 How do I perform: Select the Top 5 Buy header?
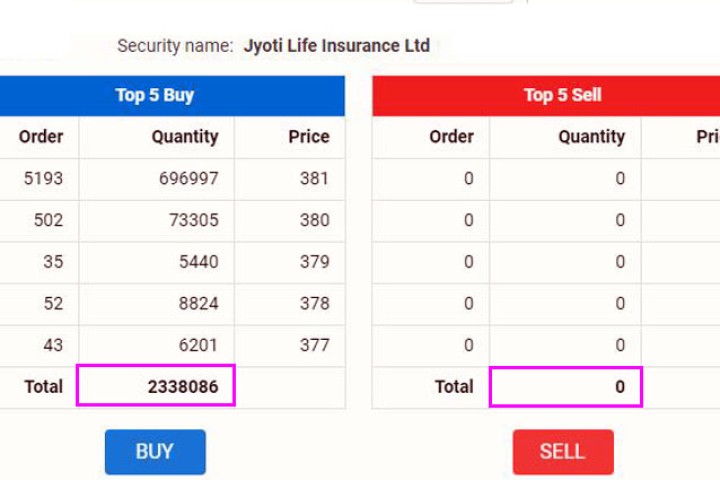(x=155, y=96)
